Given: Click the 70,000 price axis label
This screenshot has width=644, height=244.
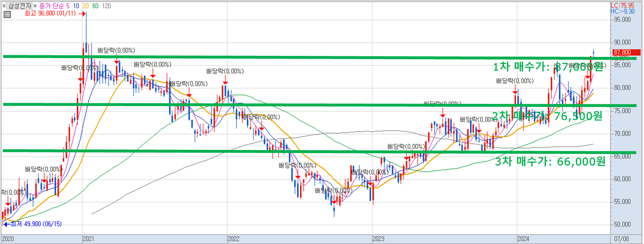Looking at the screenshot, I should tap(622, 133).
